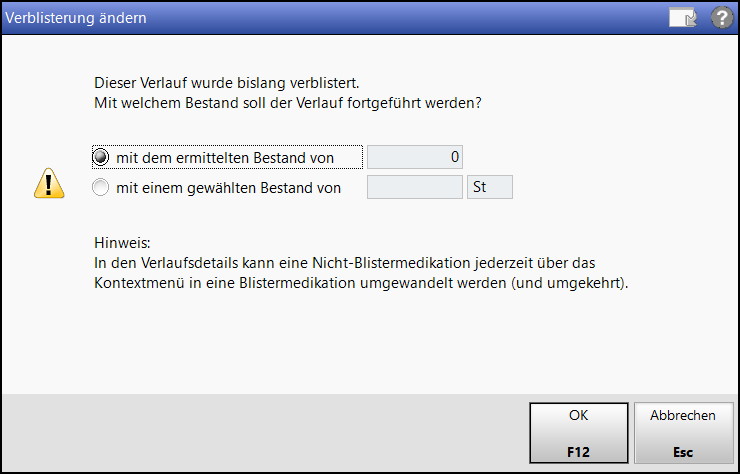Focus the empty gewählter Bestand input field
This screenshot has width=740, height=474.
[415, 187]
